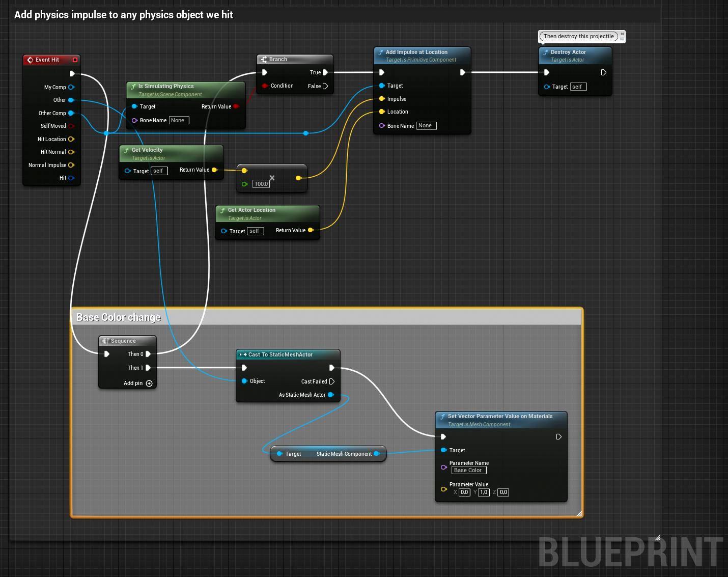Click the Impulse vector input pin
This screenshot has height=577, width=728.
(x=382, y=99)
